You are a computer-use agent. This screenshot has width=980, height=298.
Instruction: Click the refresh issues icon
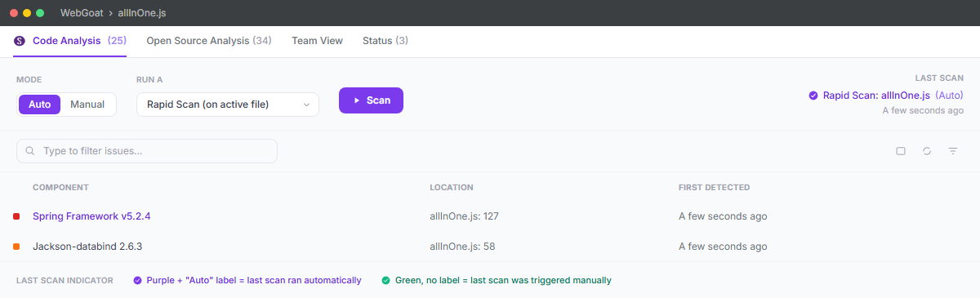927,151
